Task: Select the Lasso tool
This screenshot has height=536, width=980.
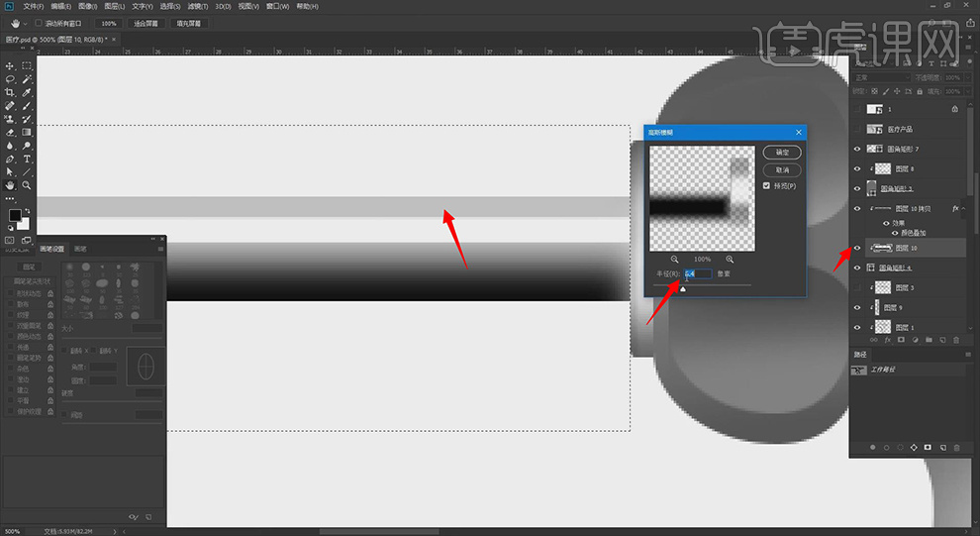Action: pos(9,79)
